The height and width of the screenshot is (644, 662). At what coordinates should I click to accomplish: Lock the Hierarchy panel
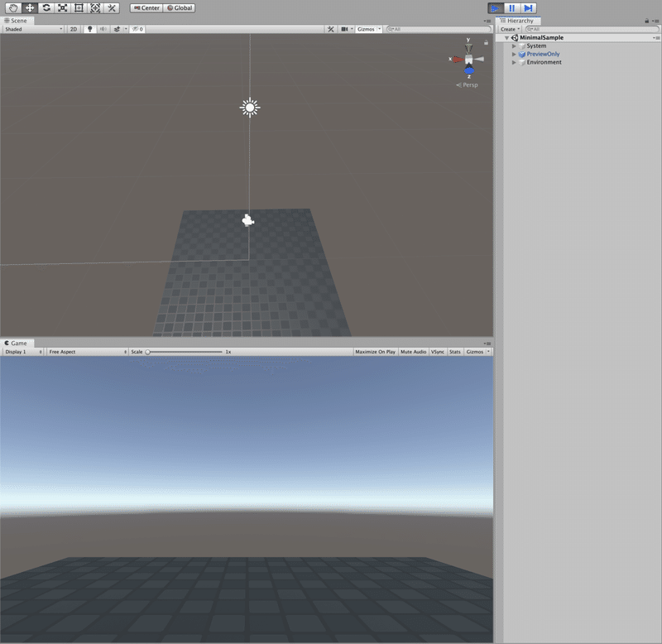(x=646, y=21)
